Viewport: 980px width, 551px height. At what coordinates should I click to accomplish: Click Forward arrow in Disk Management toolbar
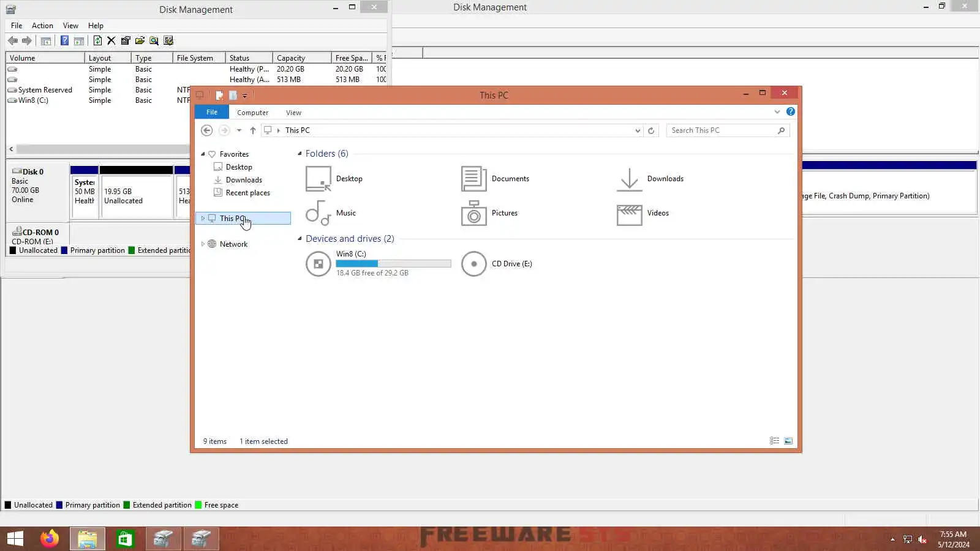click(27, 41)
